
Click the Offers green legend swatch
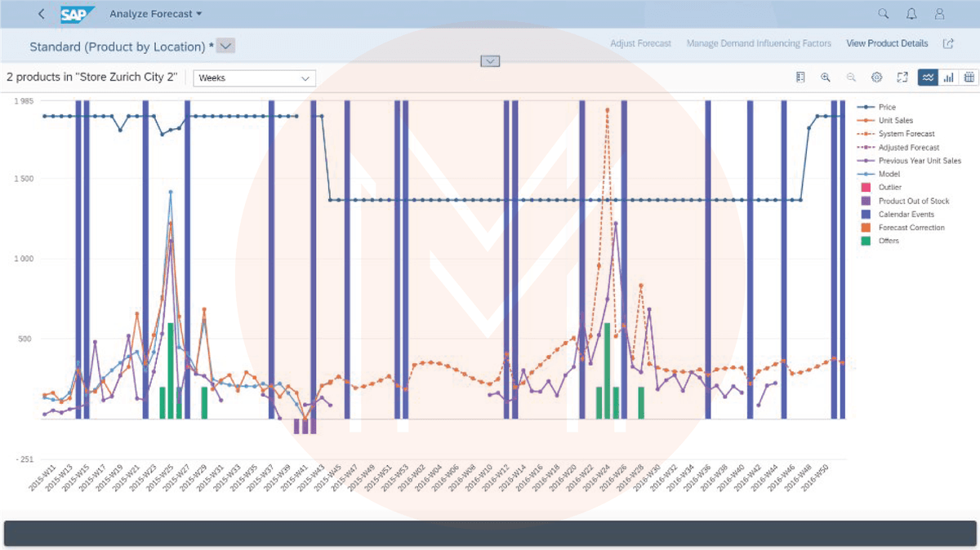coord(864,241)
